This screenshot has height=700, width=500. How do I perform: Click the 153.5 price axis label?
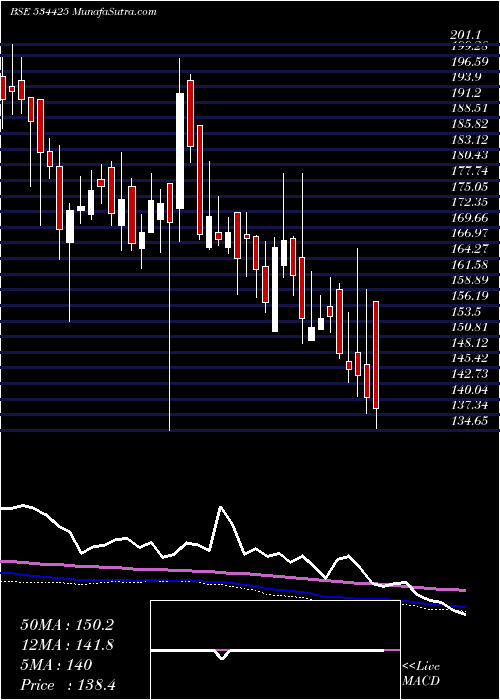click(468, 311)
